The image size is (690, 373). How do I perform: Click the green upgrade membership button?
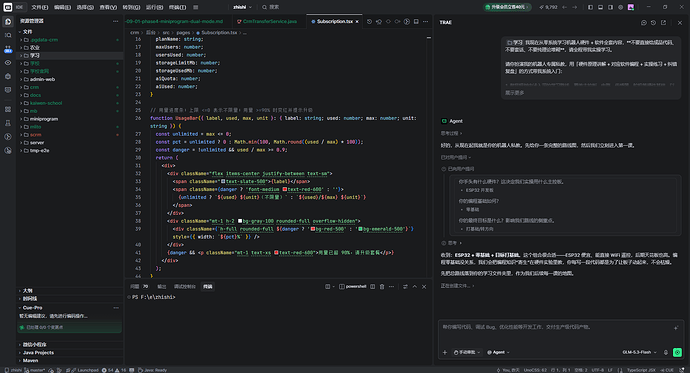click(507, 7)
